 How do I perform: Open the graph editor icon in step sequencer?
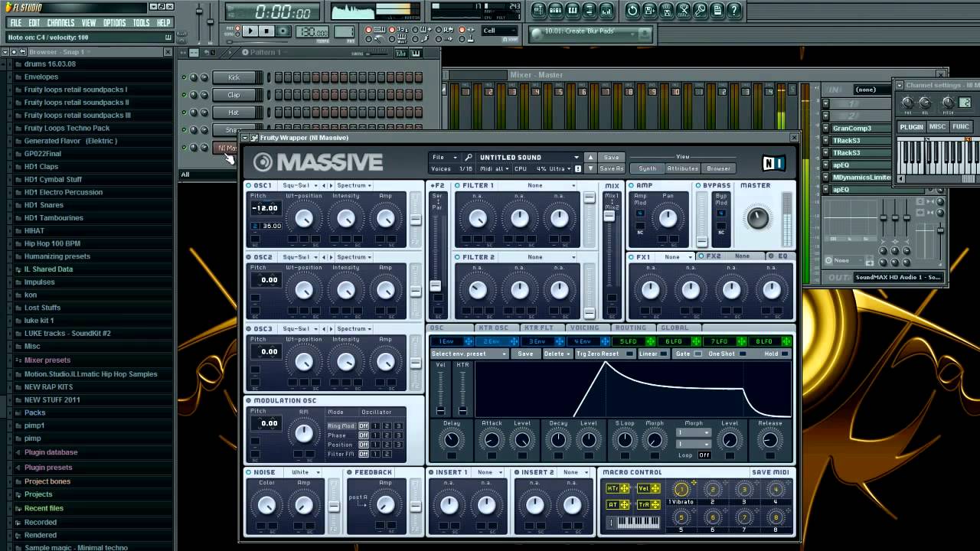point(401,54)
